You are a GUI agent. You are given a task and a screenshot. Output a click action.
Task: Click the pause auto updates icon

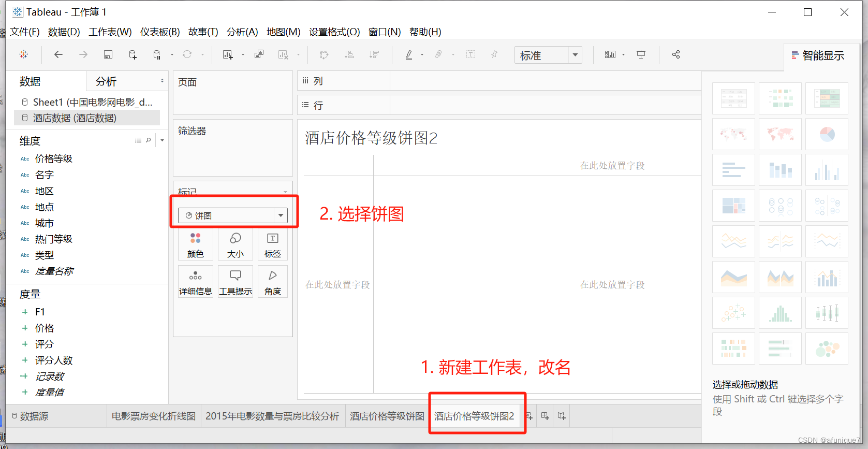pyautogui.click(x=157, y=54)
